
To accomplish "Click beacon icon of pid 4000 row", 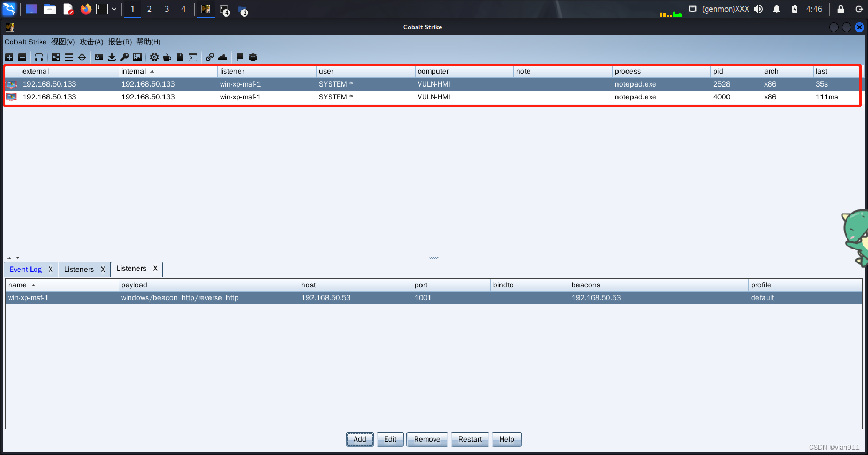I will pos(11,97).
